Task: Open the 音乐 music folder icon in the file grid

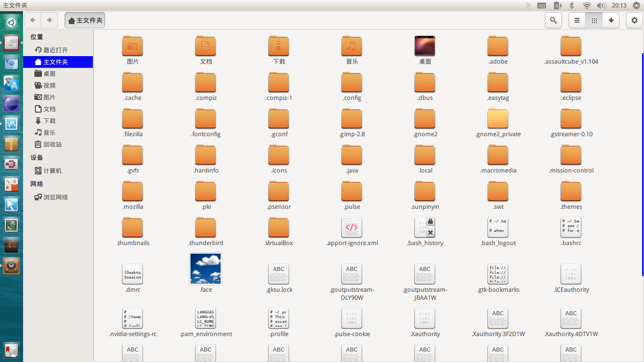Action: coord(352,46)
